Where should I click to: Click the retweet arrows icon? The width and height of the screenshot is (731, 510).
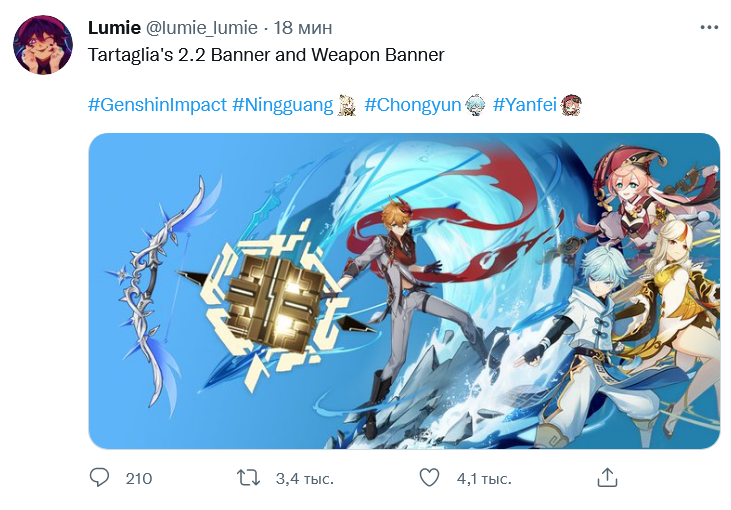248,478
